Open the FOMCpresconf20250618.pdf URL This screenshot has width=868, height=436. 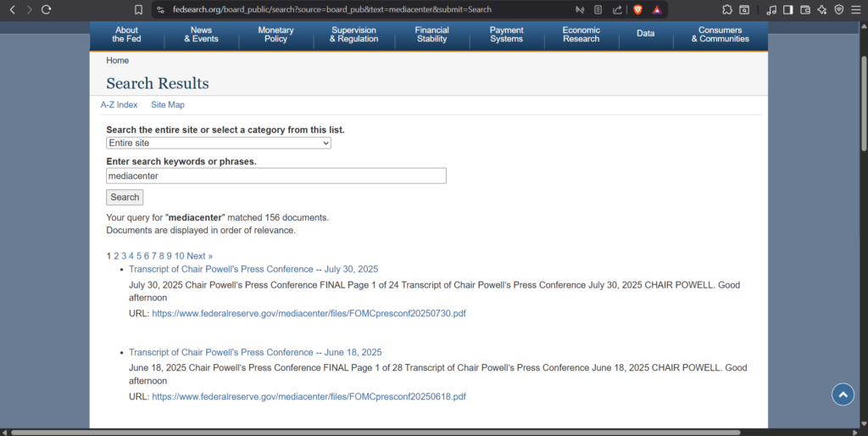[x=309, y=397]
